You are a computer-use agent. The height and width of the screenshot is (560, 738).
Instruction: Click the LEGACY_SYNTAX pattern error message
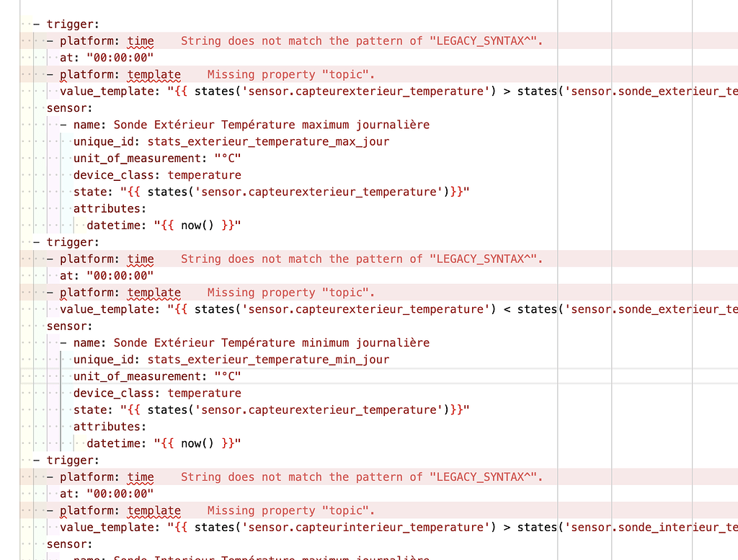(x=360, y=40)
